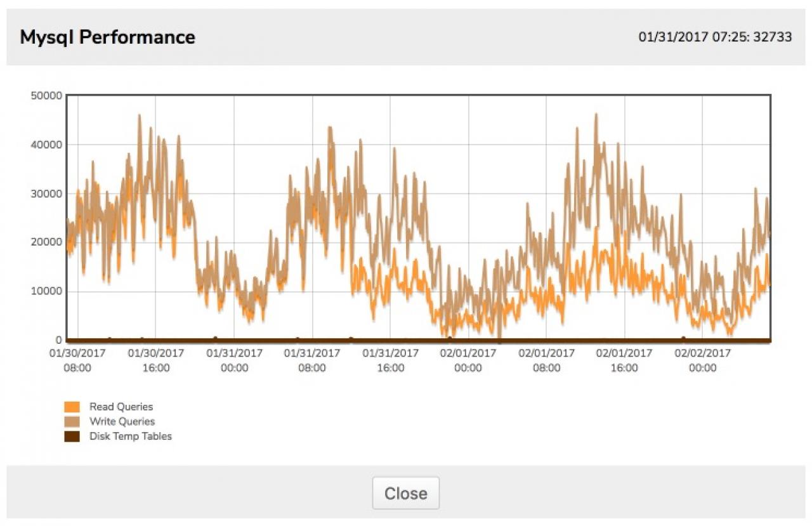
Task: Click the Write Queries tan legend swatch
Action: pos(72,421)
